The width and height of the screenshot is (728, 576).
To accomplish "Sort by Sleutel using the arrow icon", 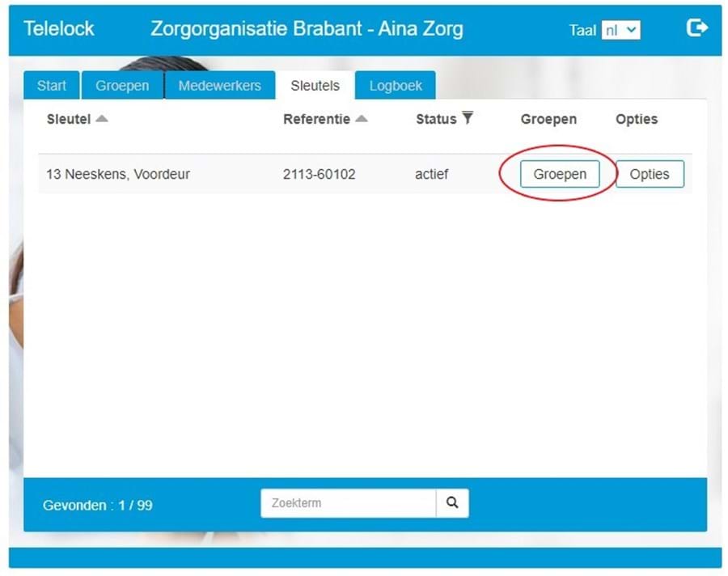I will 101,119.
